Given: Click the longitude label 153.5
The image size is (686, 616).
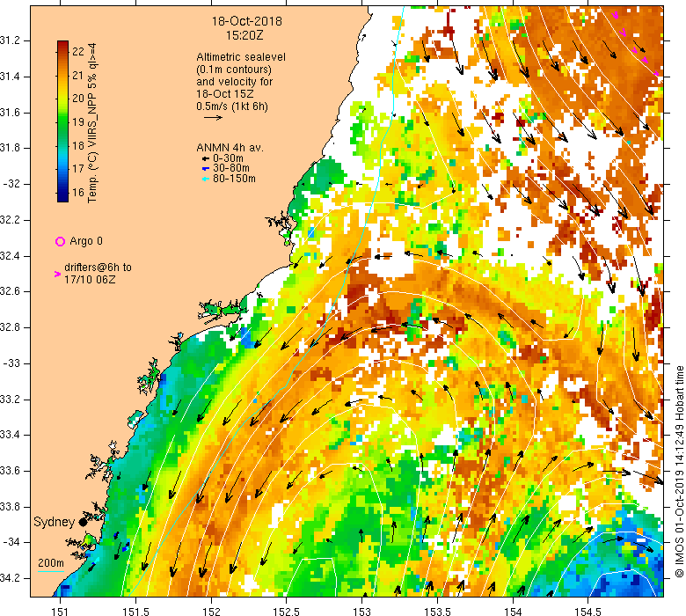Looking at the screenshot, I should click(437, 612).
